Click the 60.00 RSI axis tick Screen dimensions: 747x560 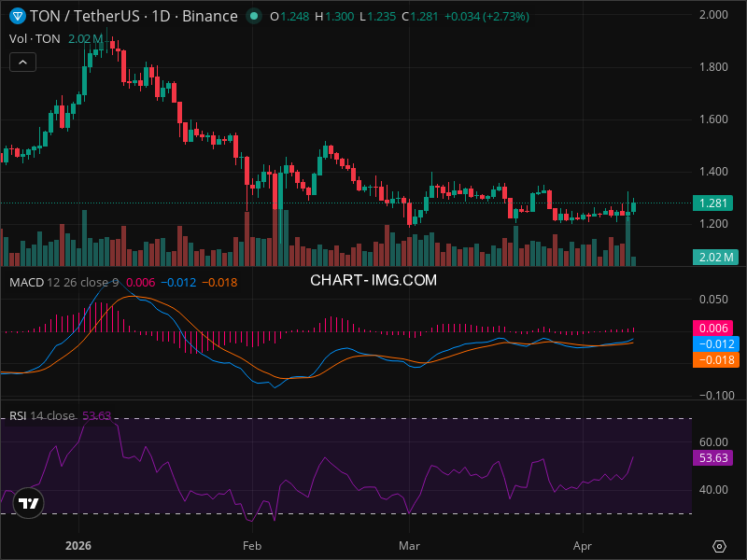pyautogui.click(x=713, y=442)
